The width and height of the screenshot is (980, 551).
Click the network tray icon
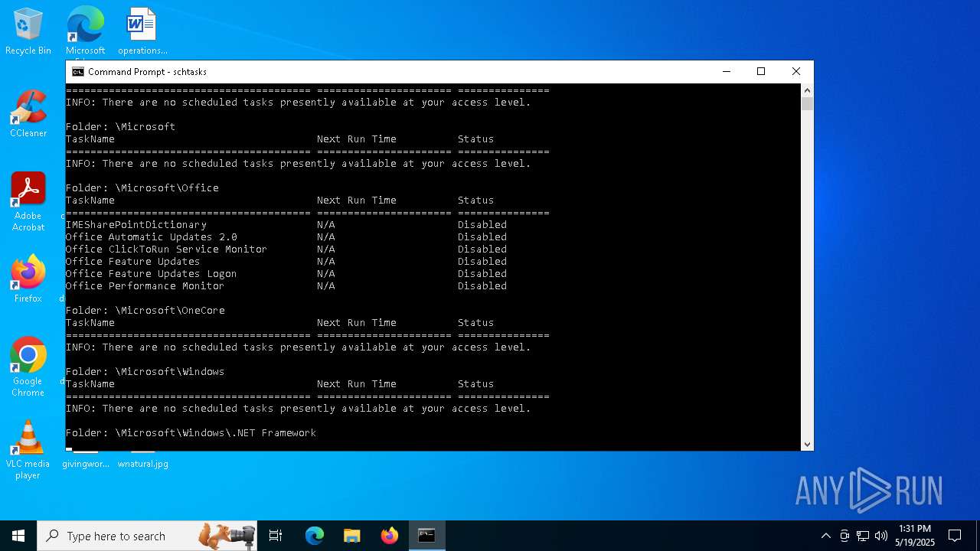click(x=863, y=536)
